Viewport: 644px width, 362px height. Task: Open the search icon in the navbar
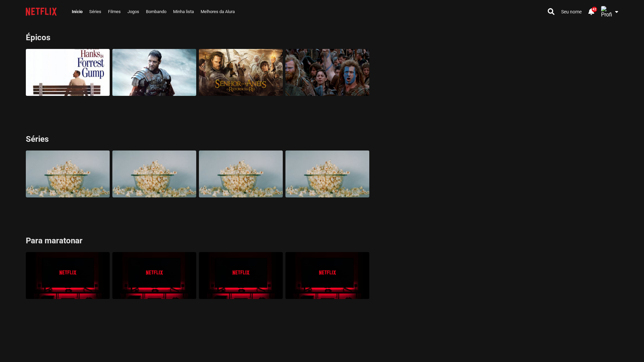point(551,11)
